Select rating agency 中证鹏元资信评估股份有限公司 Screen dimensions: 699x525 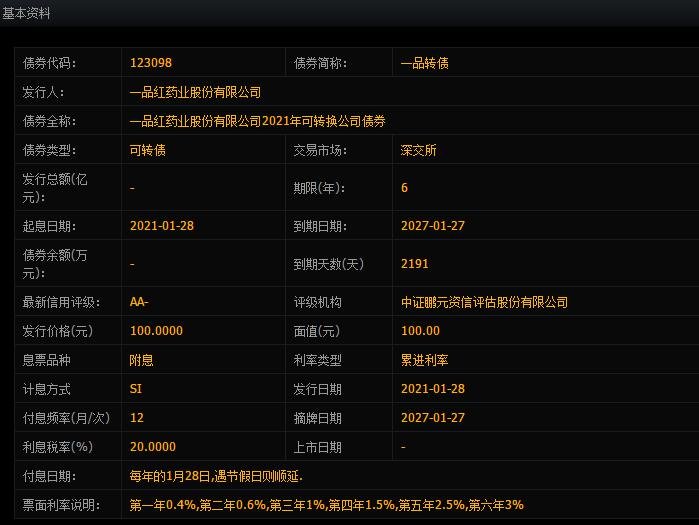[484, 302]
